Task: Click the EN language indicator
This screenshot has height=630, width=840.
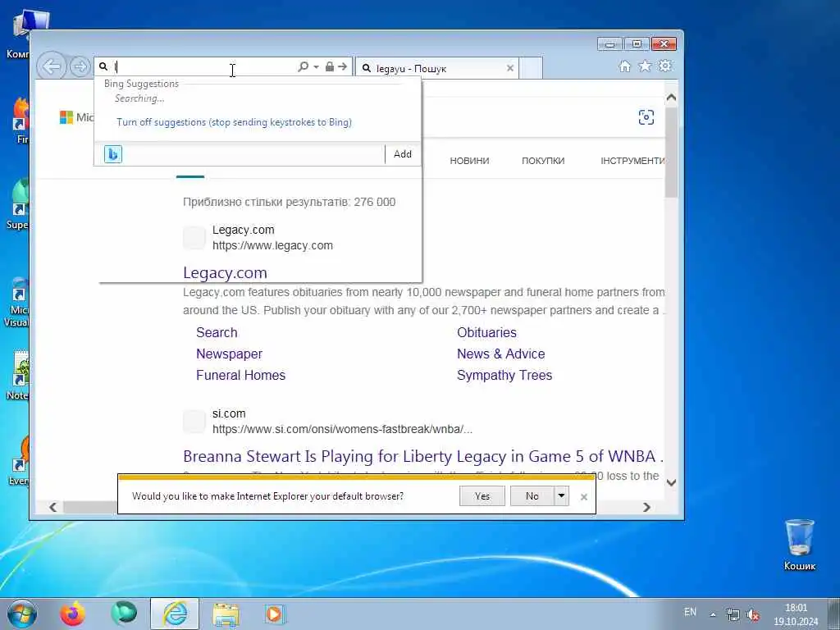Action: [690, 612]
